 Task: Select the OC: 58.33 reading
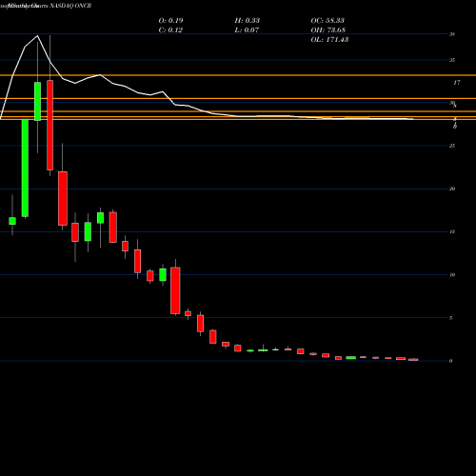[327, 20]
